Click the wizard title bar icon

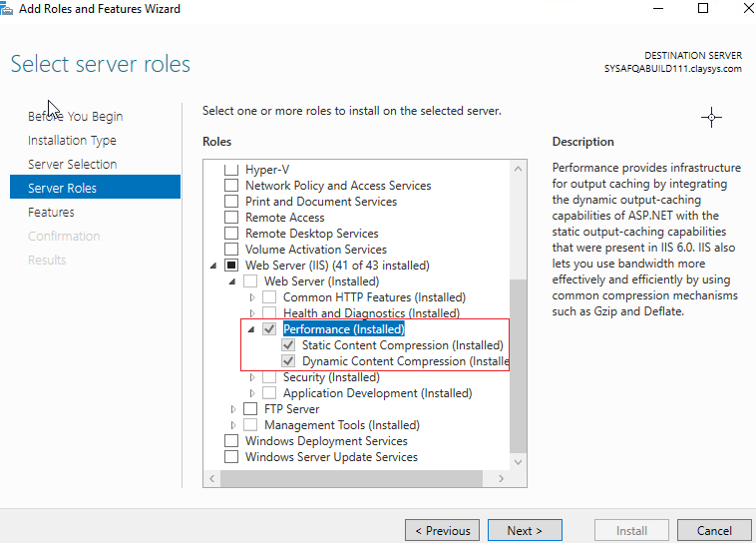6,9
